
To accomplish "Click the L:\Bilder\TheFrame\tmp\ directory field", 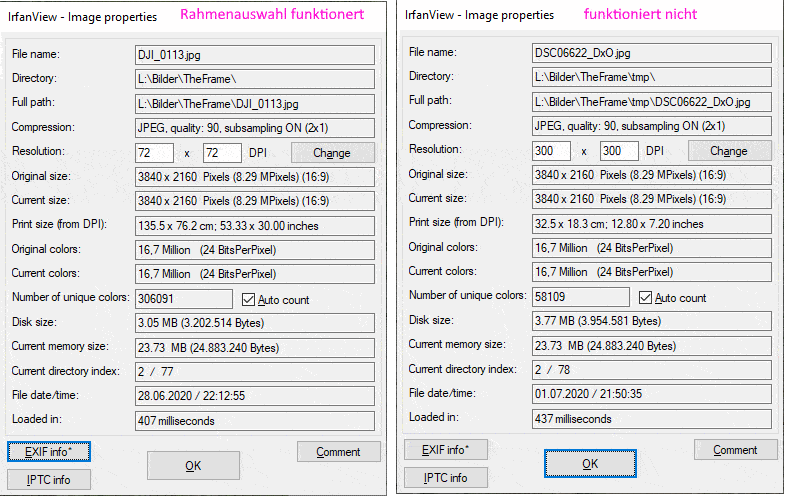I will [x=651, y=77].
